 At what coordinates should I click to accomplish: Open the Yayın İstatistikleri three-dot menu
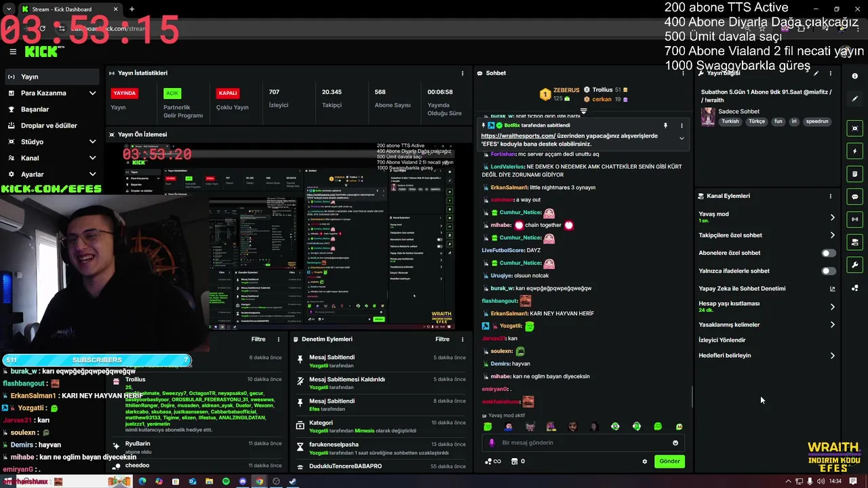[x=462, y=73]
